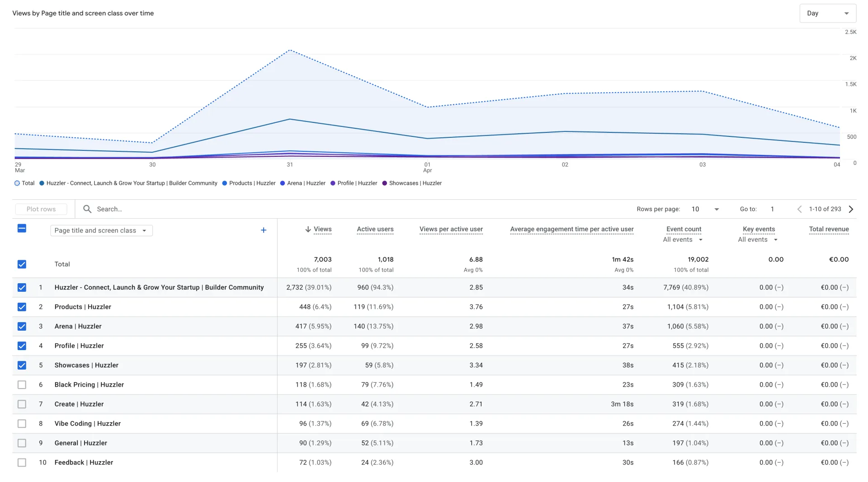
Task: Click the 31 March peak on chart
Action: coord(290,50)
